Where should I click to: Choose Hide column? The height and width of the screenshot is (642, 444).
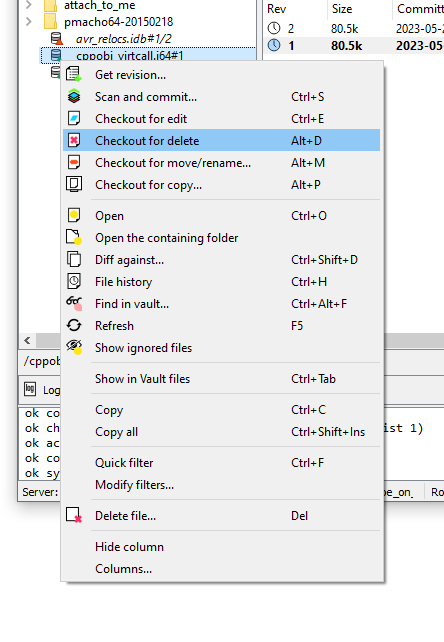pos(222,547)
